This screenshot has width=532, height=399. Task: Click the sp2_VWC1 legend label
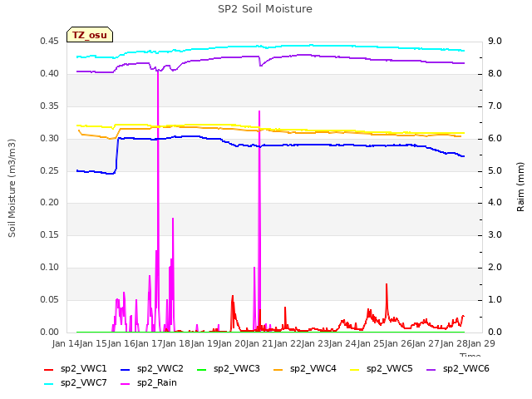84,368
